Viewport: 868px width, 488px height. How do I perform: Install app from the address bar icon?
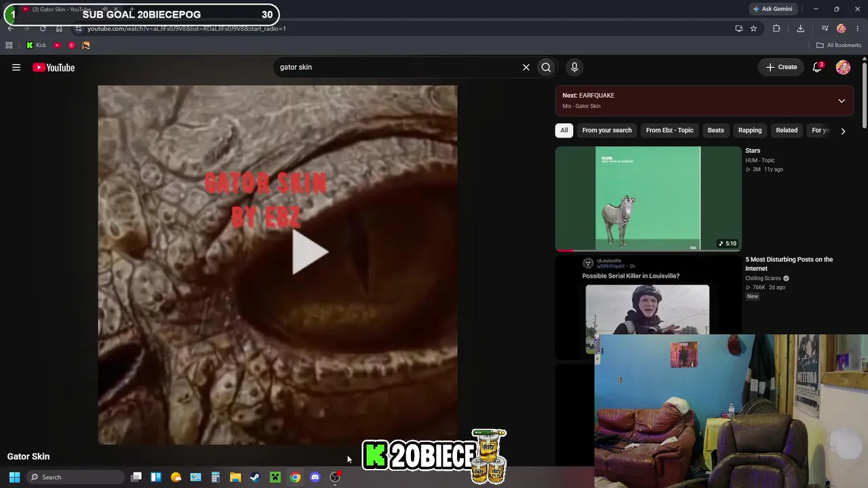[738, 28]
